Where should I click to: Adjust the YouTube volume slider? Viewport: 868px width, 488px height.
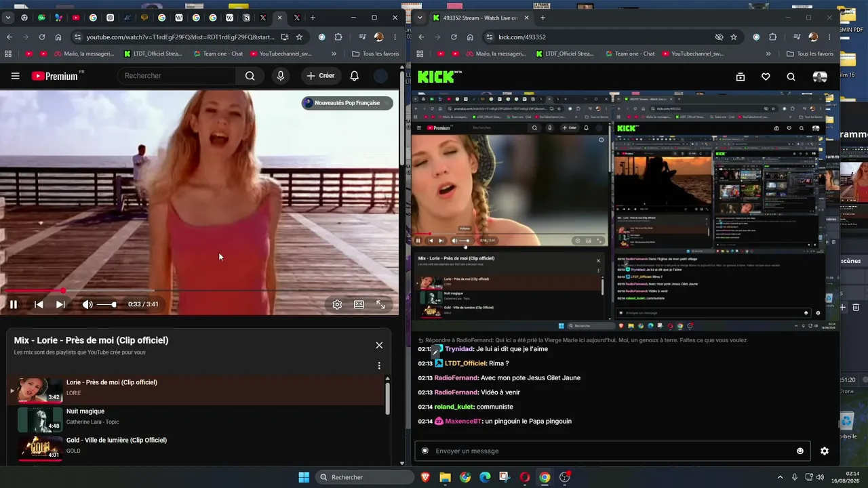click(106, 304)
